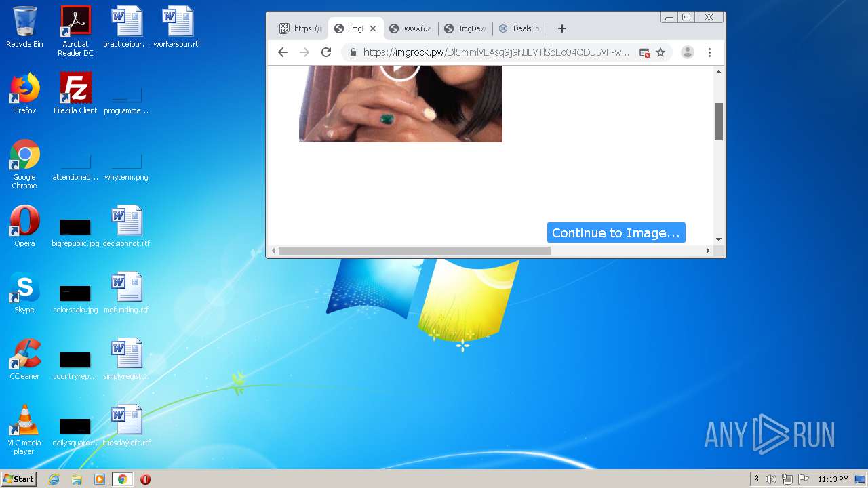Screen dimensions: 868x488
Task: Show hidden tray icons arrow
Action: click(x=756, y=479)
